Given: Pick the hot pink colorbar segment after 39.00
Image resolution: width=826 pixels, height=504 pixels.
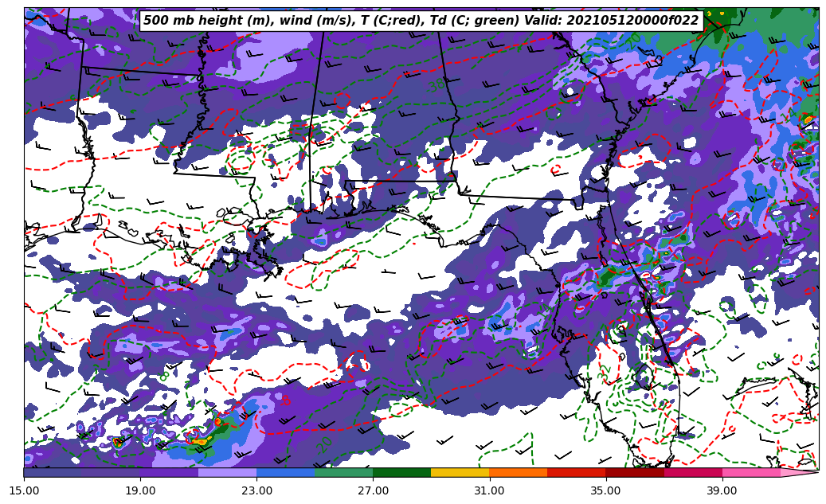Looking at the screenshot, I should (x=751, y=472).
